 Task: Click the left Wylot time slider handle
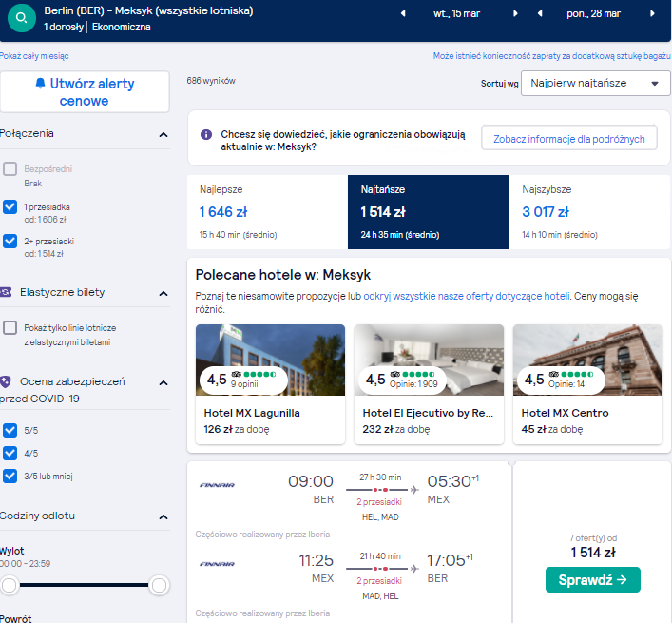tap(9, 585)
